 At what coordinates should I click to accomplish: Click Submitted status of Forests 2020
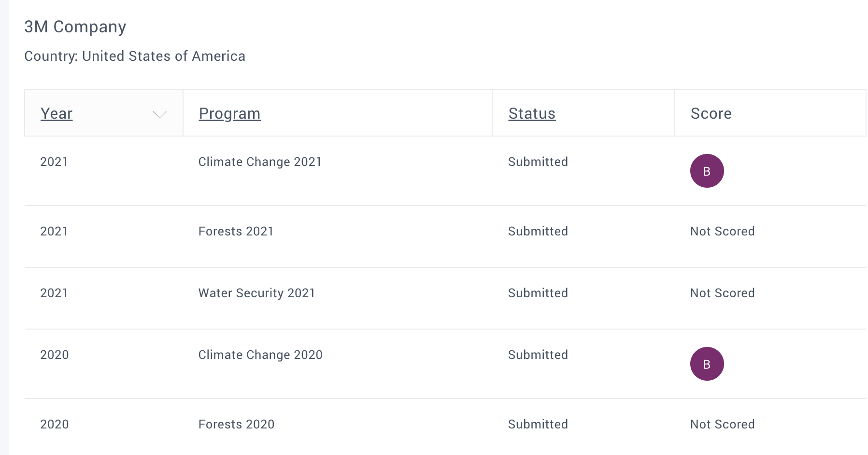538,424
